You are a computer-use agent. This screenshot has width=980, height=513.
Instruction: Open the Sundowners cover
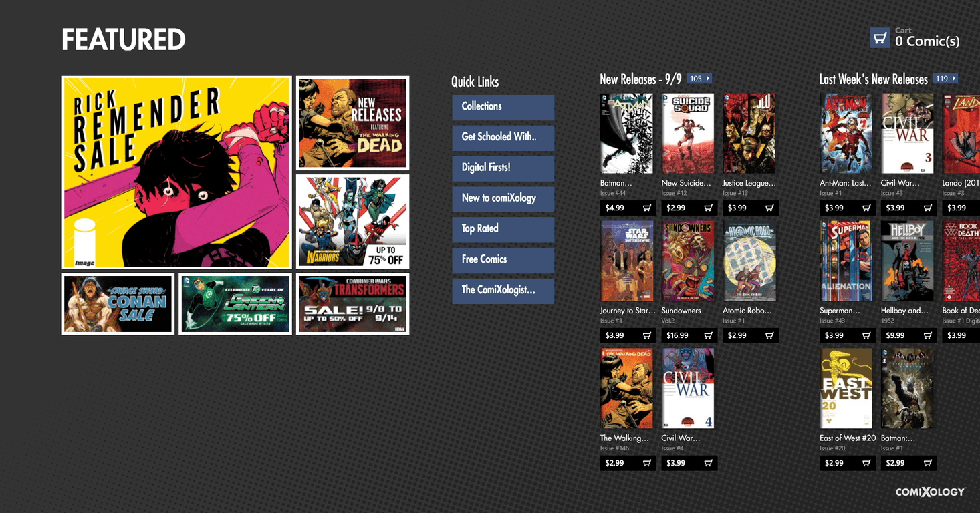pos(688,261)
